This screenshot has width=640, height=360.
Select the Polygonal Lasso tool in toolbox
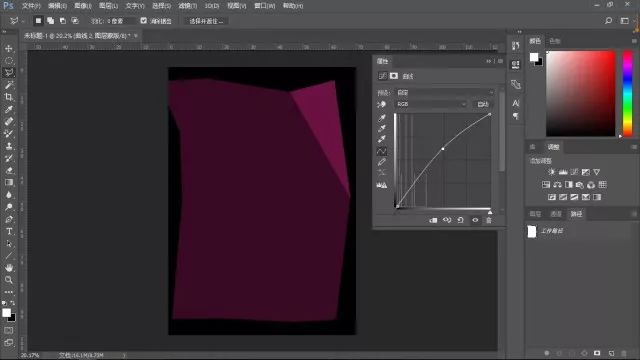click(9, 73)
